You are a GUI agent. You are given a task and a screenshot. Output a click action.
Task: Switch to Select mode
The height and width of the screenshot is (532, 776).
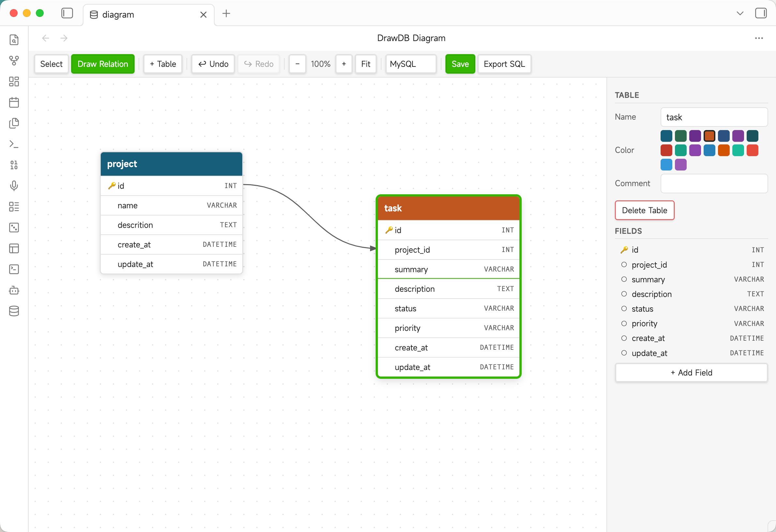coord(52,64)
